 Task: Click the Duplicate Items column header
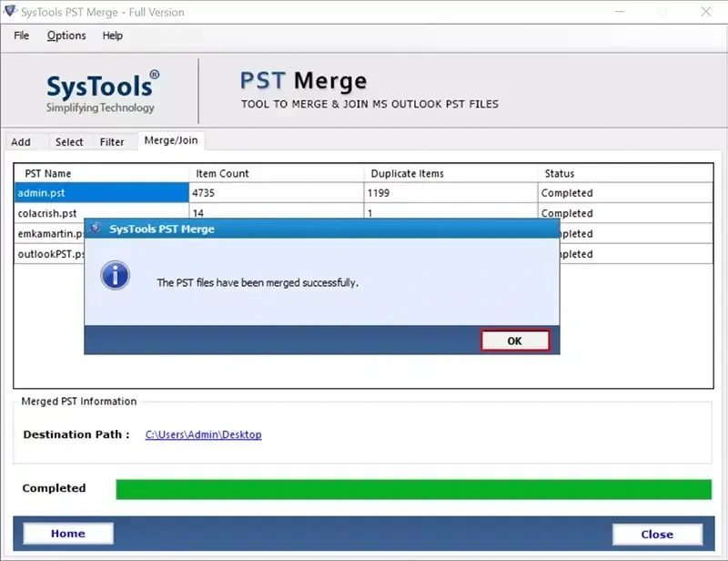tap(450, 173)
